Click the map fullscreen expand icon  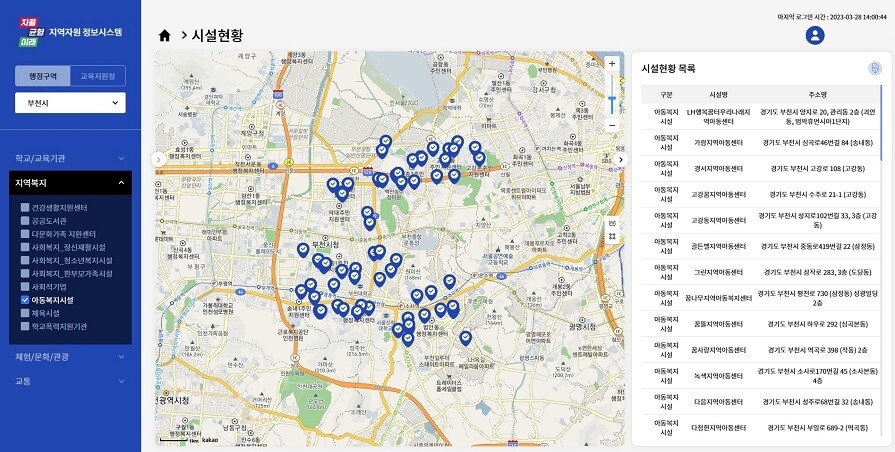(x=612, y=237)
